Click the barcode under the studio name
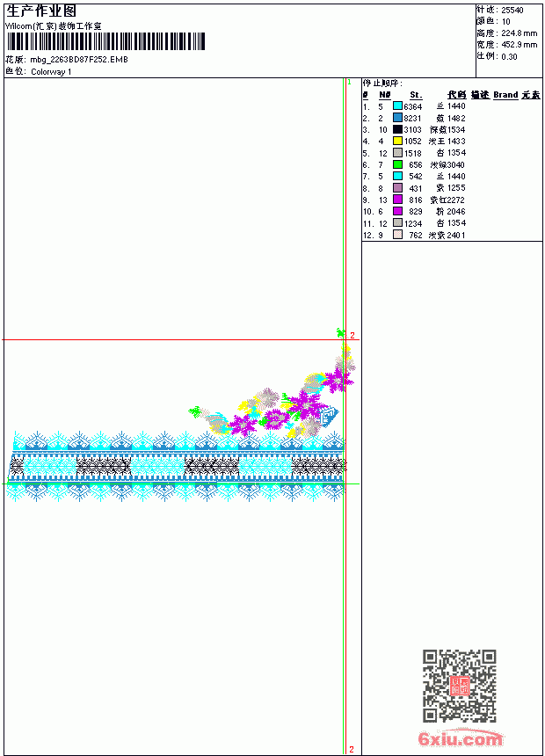Screen dimensions: 545x756 (106, 41)
